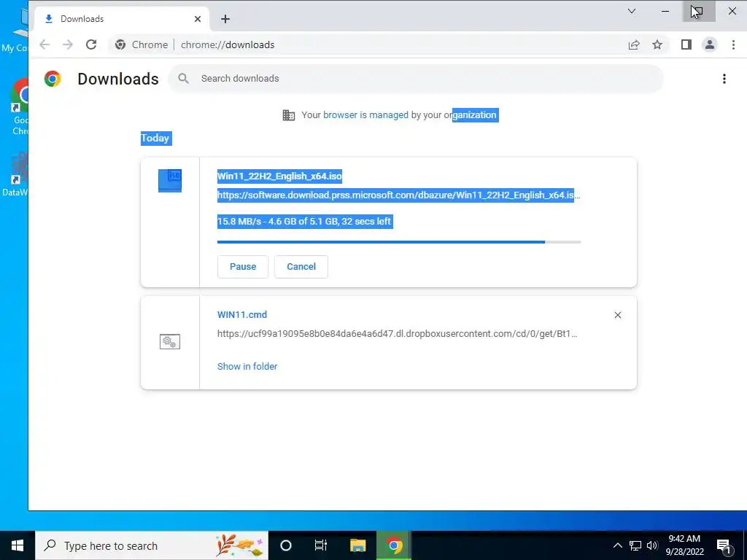This screenshot has height=560, width=747.
Task: Open the side panel icon
Action: point(686,44)
